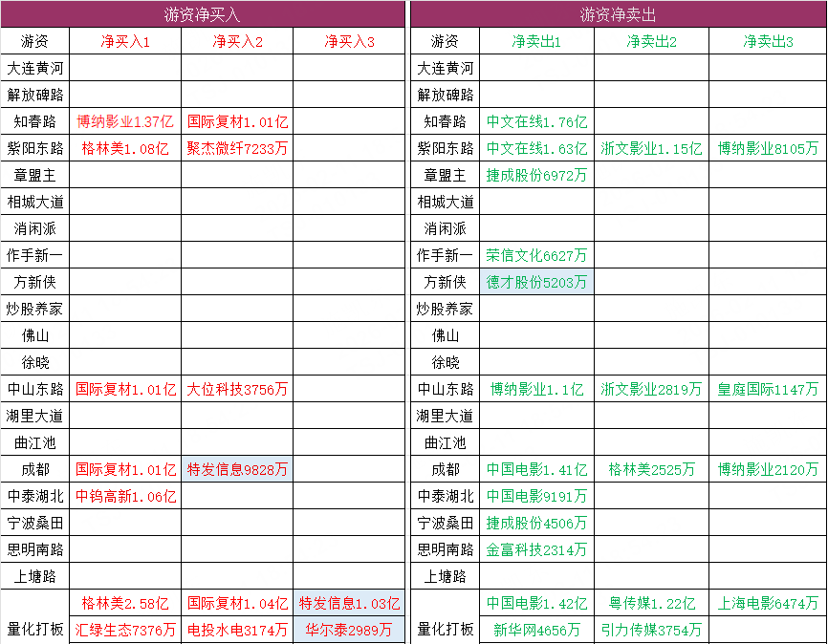Click cell 聚杰微纤7233万
The width and height of the screenshot is (828, 644).
(237, 148)
